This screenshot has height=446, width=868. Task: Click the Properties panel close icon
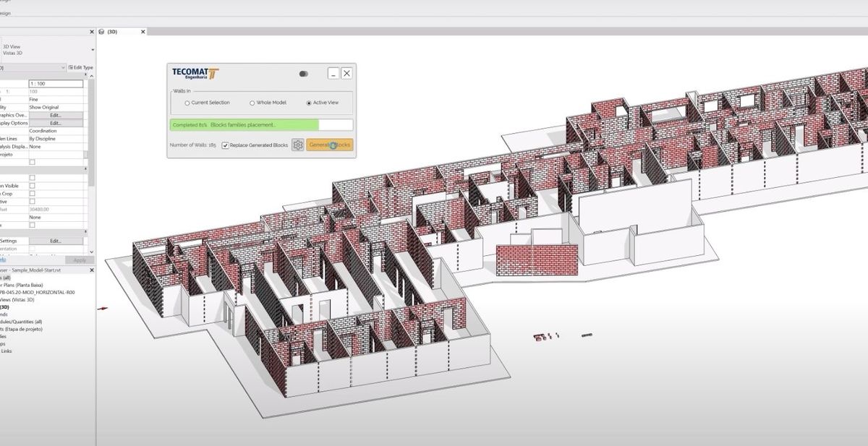(91, 31)
